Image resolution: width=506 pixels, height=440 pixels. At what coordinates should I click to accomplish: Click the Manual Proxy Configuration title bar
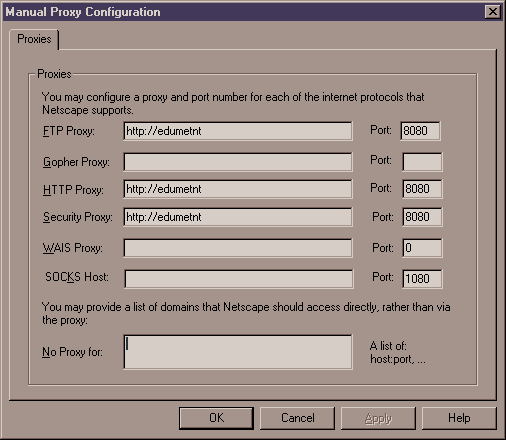243,12
